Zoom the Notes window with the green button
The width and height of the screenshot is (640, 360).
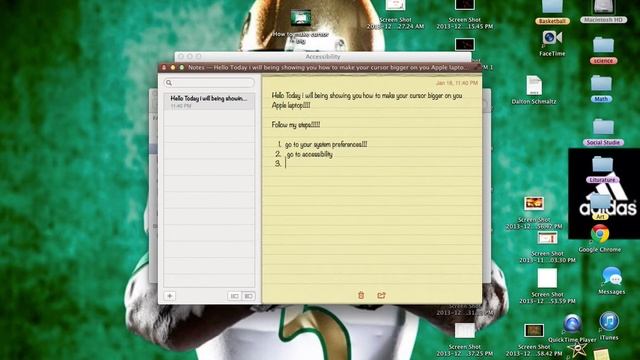tap(182, 67)
